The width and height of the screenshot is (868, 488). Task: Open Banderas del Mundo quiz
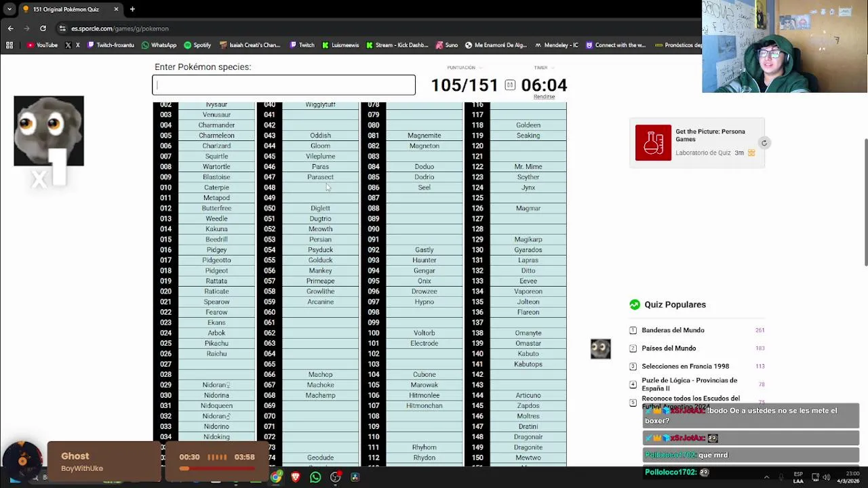click(673, 330)
